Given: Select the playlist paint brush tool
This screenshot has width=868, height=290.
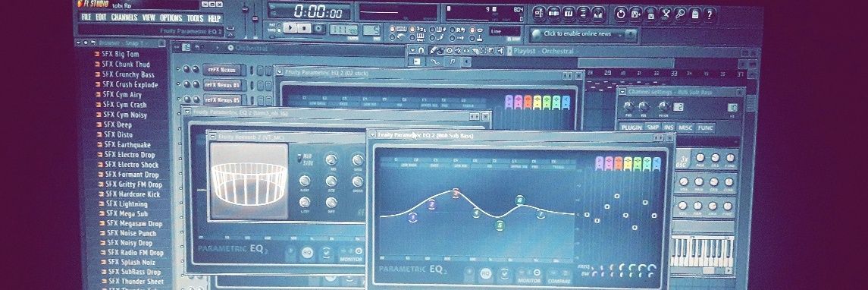Looking at the screenshot, I should point(441,50).
